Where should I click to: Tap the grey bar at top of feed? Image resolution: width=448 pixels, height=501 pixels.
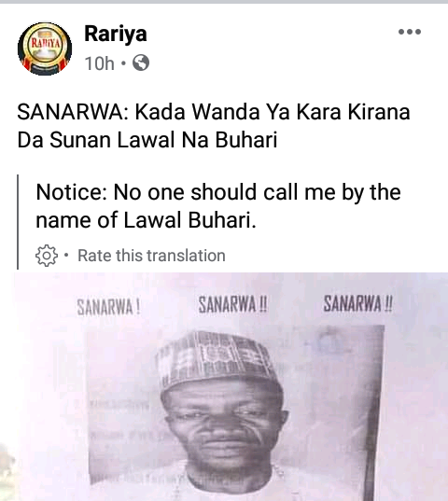tap(224, 2)
